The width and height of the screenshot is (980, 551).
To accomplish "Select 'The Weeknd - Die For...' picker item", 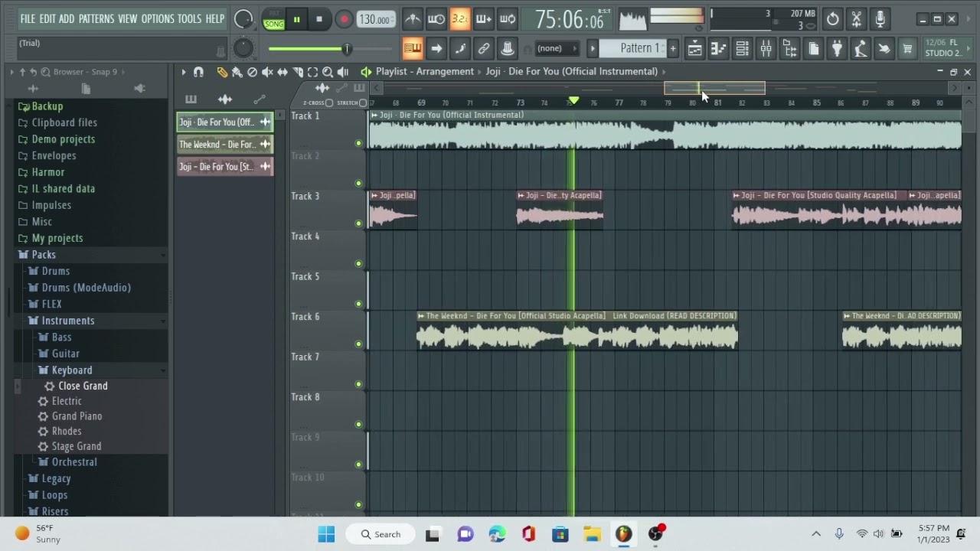I will (x=225, y=145).
